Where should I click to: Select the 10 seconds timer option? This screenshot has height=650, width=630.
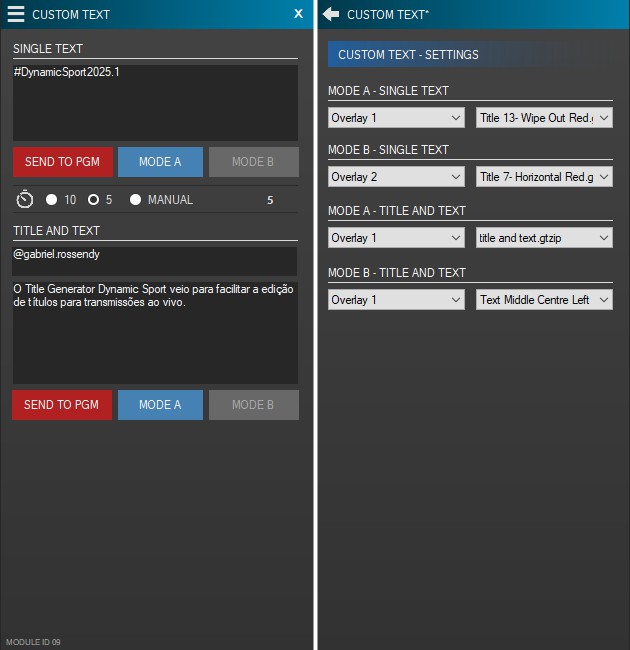pos(52,200)
